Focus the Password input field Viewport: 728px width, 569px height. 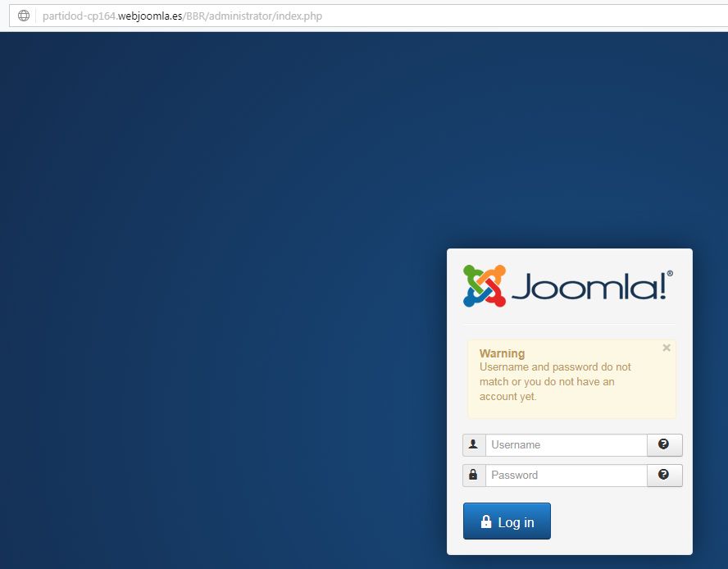(x=566, y=476)
